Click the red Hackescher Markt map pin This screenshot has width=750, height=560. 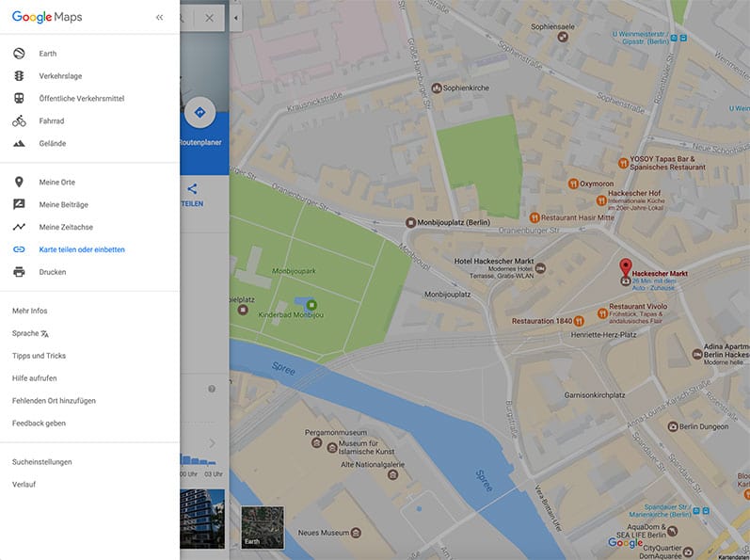[x=627, y=266]
